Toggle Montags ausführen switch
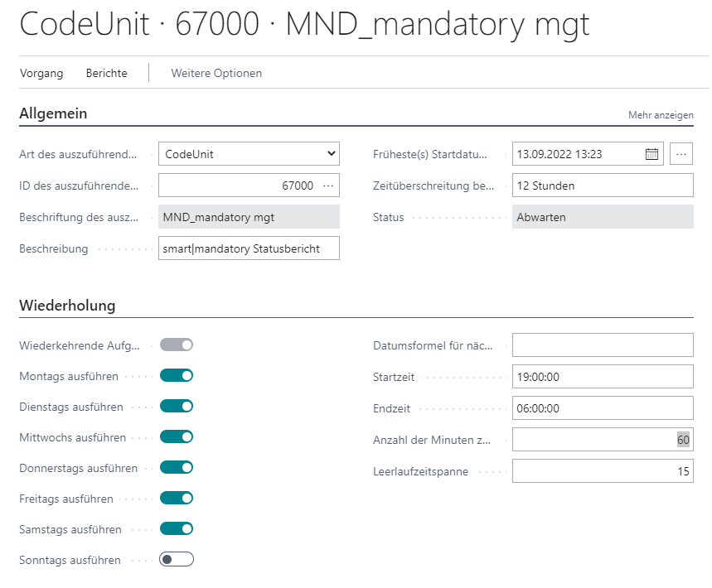Screen dimensions: 712x588 coord(177,376)
